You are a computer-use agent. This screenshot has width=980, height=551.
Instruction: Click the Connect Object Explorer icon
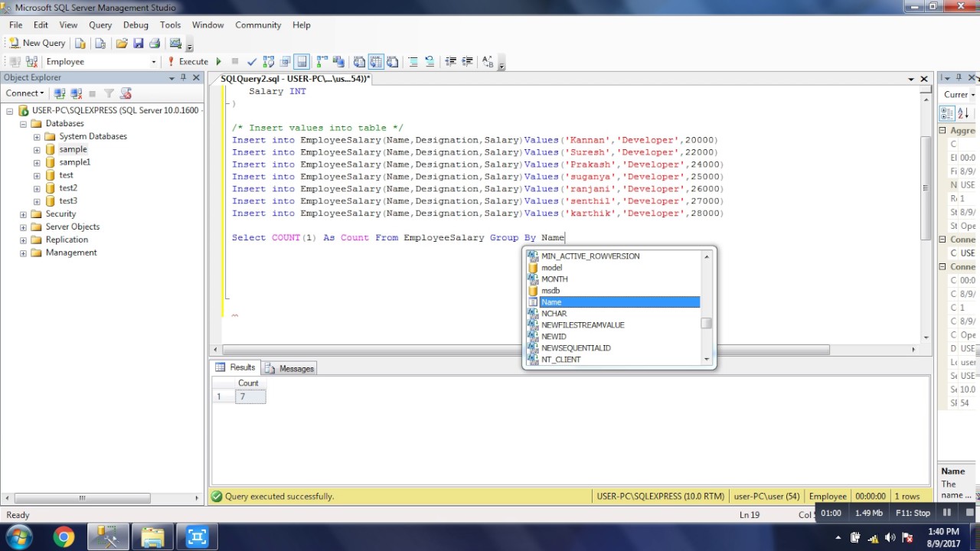60,93
